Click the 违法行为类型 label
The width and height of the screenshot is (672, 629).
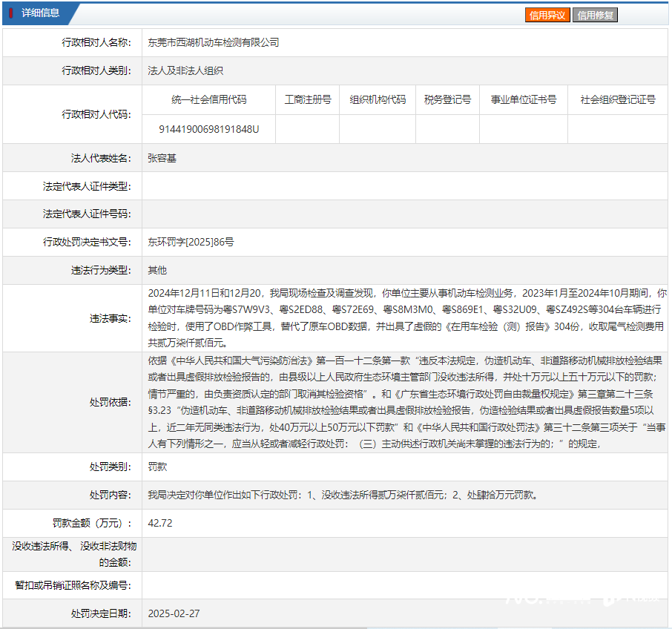point(101,271)
